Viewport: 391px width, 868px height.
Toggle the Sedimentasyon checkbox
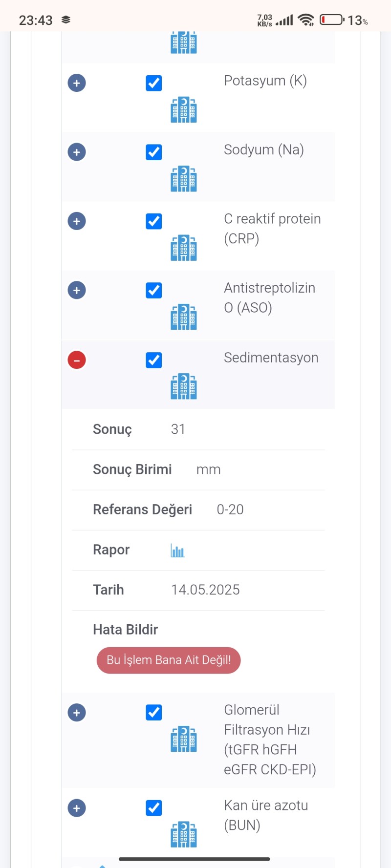tap(154, 360)
